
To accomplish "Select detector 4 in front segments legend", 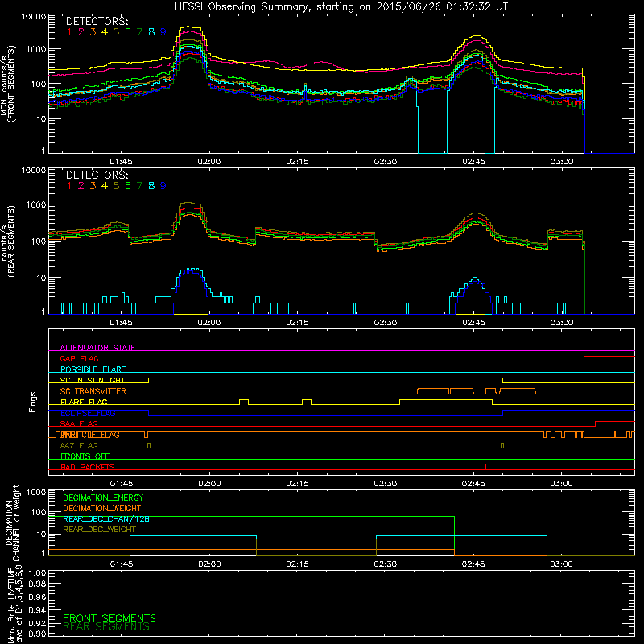I will click(x=105, y=32).
